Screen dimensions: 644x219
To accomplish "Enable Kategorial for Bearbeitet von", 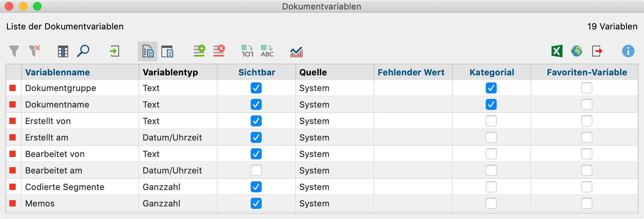I will tap(491, 154).
